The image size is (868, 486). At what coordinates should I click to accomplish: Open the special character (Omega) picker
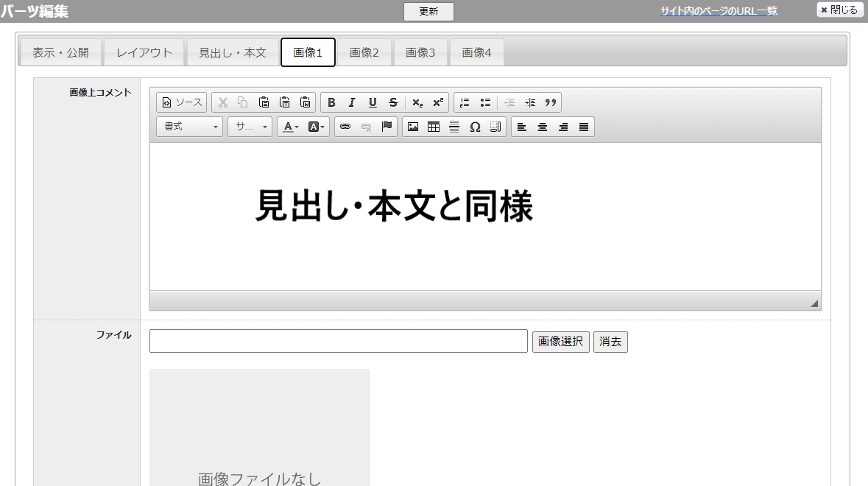click(475, 127)
